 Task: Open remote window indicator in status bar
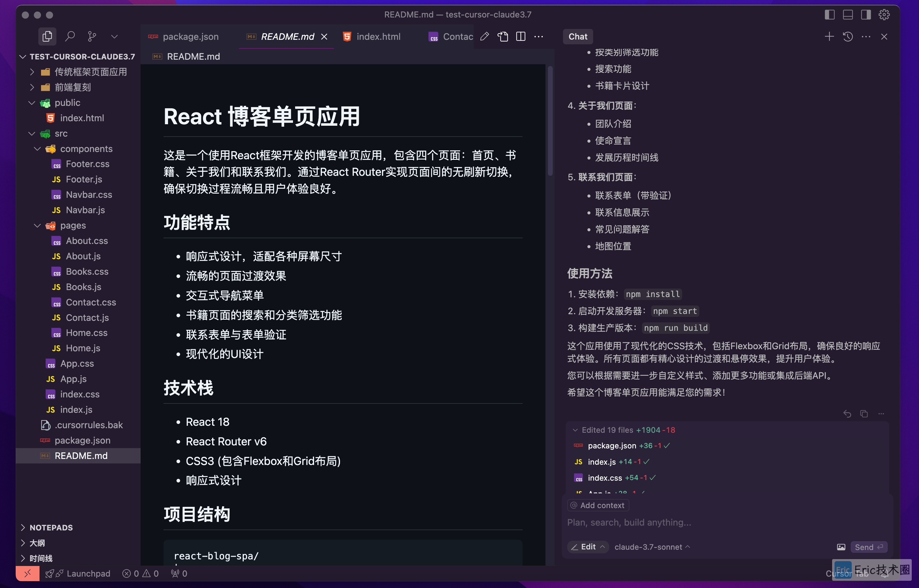tap(27, 573)
